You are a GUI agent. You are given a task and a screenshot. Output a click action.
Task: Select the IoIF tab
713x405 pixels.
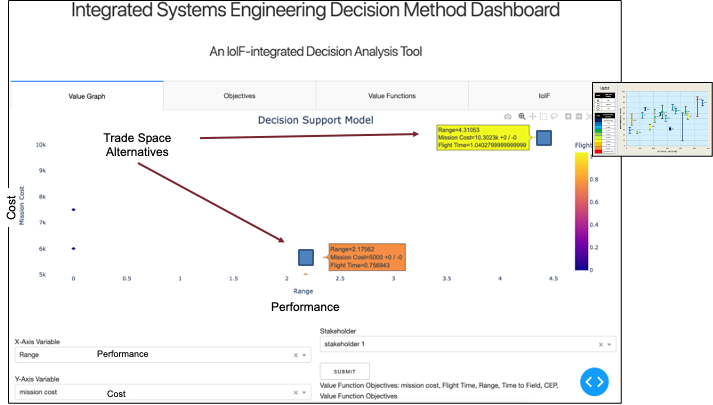pos(543,96)
